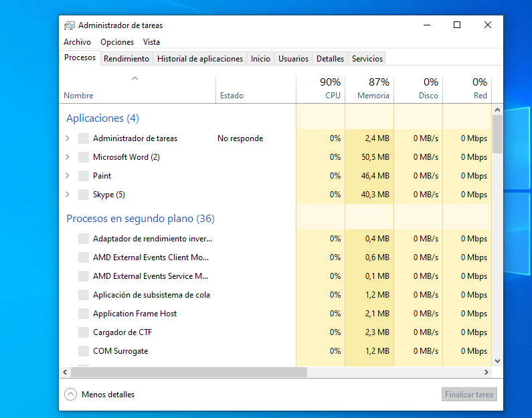Sort processes by Memoria column header
The height and width of the screenshot is (418, 532).
pos(369,89)
